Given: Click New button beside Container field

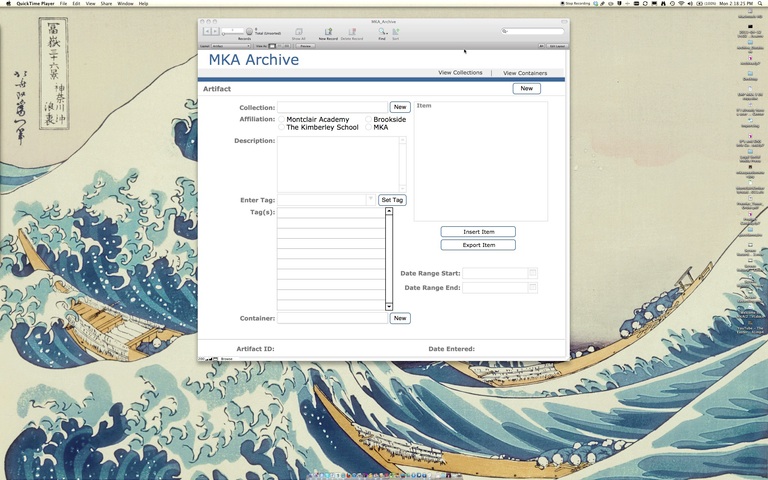Looking at the screenshot, I should (400, 318).
